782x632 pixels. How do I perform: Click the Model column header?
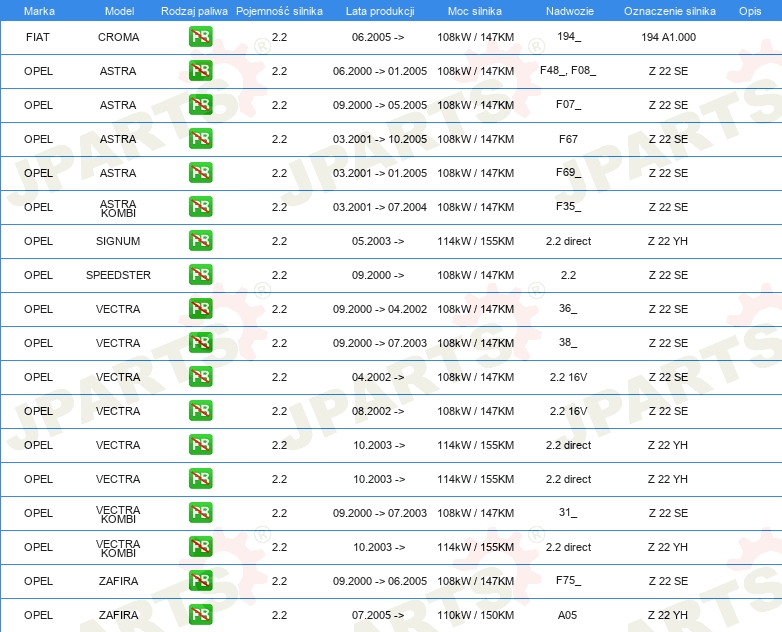coord(119,11)
